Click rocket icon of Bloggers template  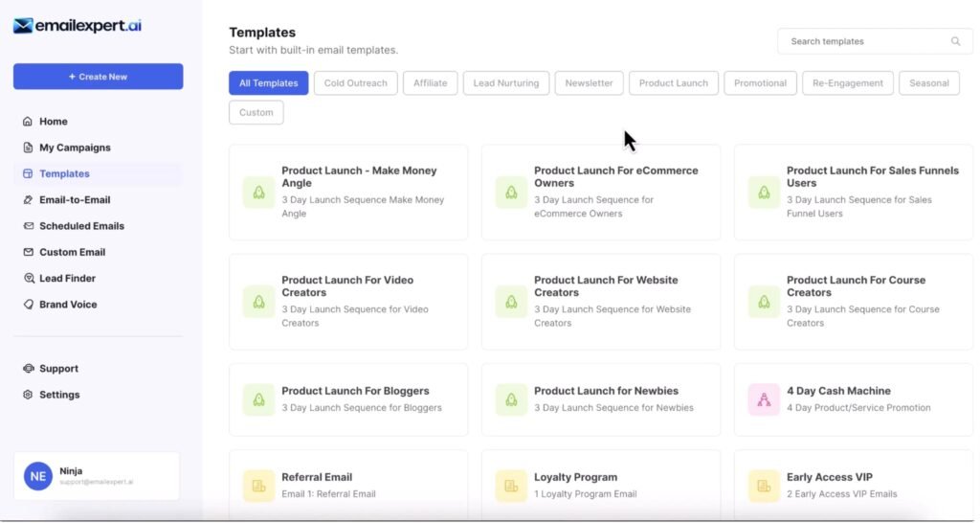[x=258, y=399]
